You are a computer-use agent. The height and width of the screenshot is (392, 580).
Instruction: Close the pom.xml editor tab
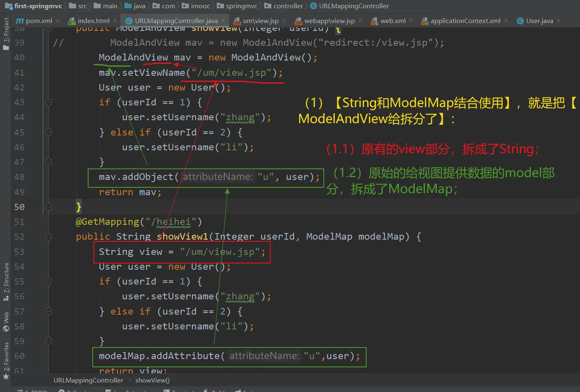coord(58,21)
